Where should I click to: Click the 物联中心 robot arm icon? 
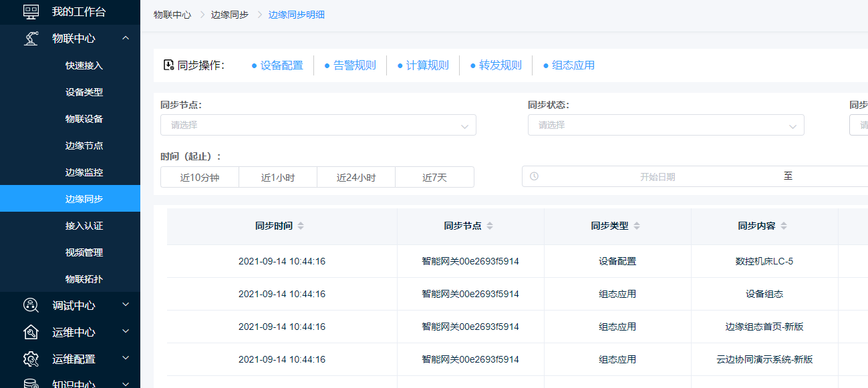pos(31,38)
